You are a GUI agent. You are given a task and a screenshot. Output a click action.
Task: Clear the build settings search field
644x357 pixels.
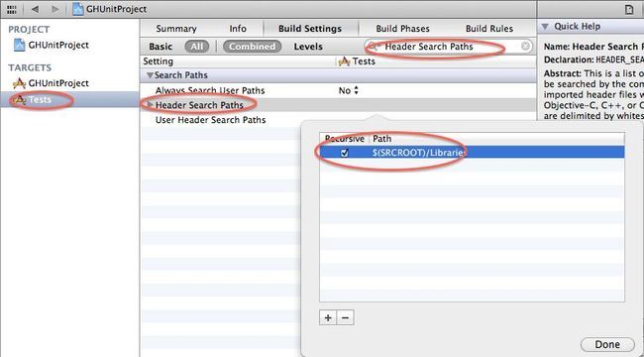tap(525, 47)
